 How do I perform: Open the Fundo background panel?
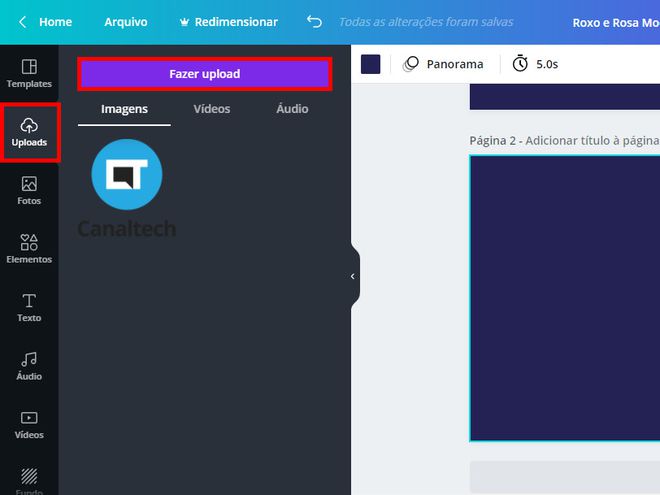pos(29,481)
